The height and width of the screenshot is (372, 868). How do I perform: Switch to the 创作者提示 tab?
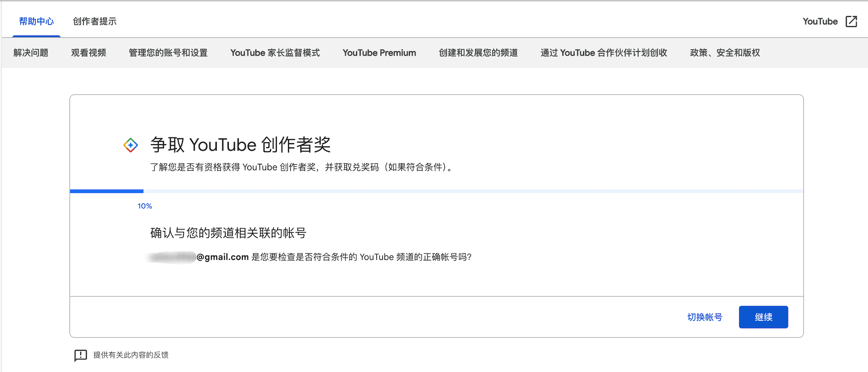95,21
